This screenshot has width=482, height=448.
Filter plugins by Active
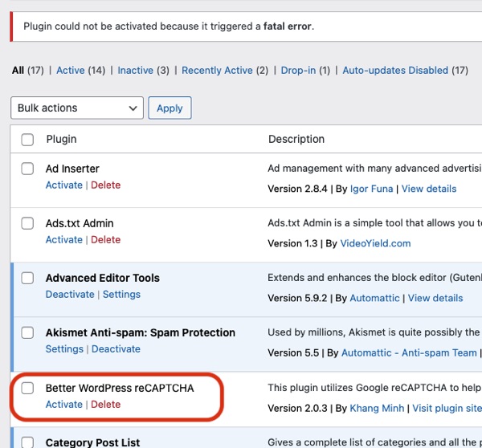point(70,71)
